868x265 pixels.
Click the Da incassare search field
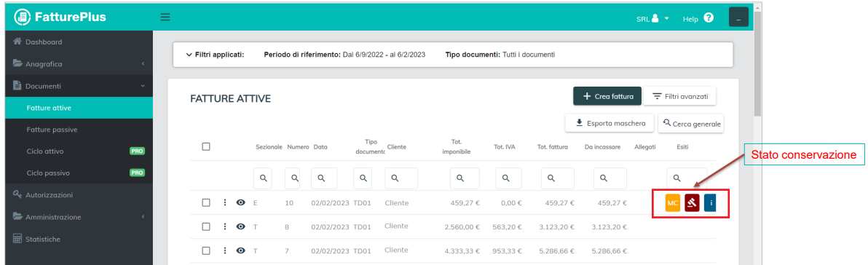tap(610, 178)
